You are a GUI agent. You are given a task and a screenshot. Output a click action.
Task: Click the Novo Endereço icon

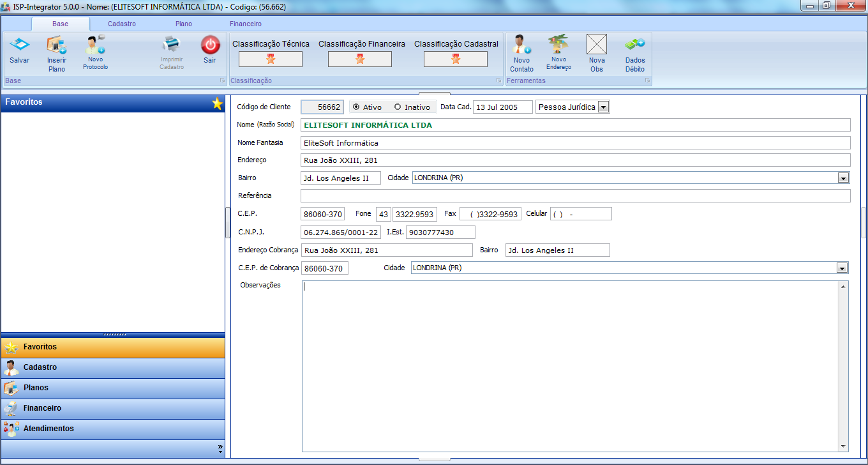(558, 45)
